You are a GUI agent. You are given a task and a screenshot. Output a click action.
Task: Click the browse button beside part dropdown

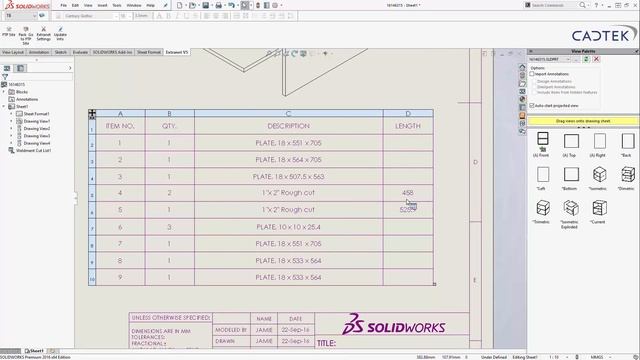click(x=576, y=59)
